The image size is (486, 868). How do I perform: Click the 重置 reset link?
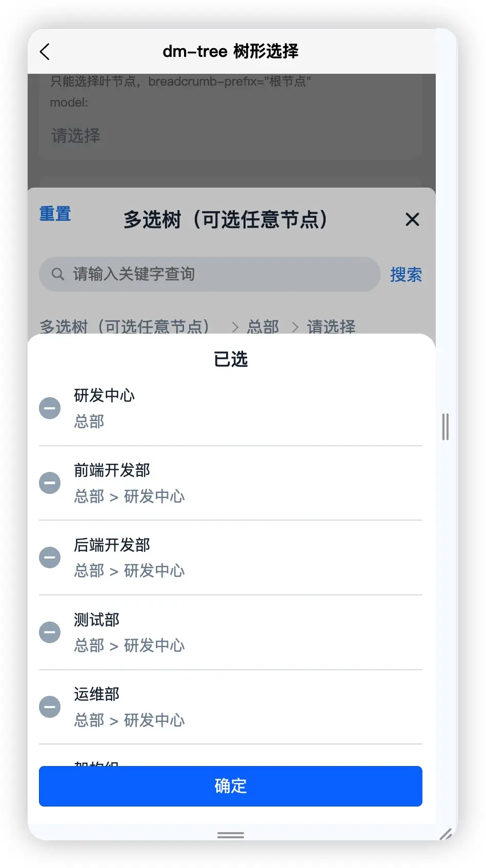55,214
